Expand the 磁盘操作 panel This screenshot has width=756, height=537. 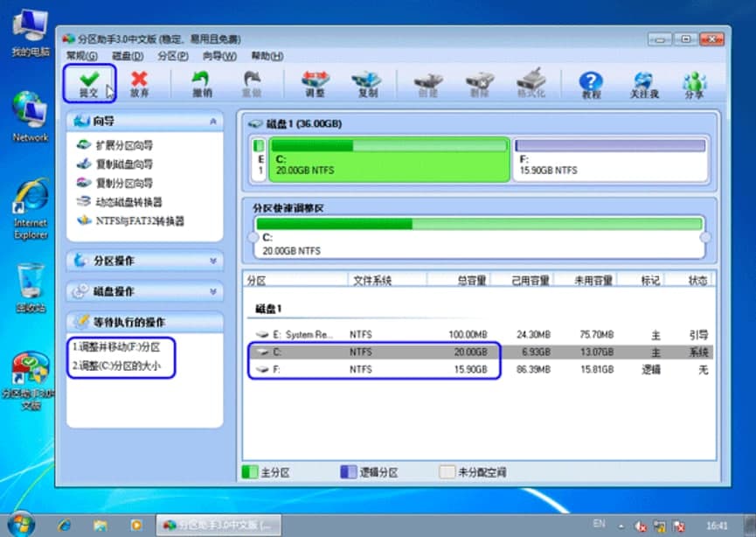(213, 291)
